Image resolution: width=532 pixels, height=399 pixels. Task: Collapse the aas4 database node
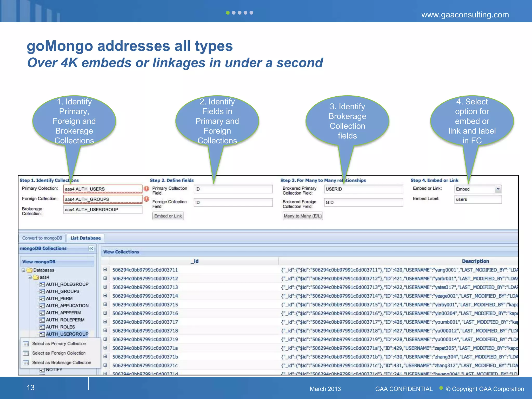click(30, 277)
